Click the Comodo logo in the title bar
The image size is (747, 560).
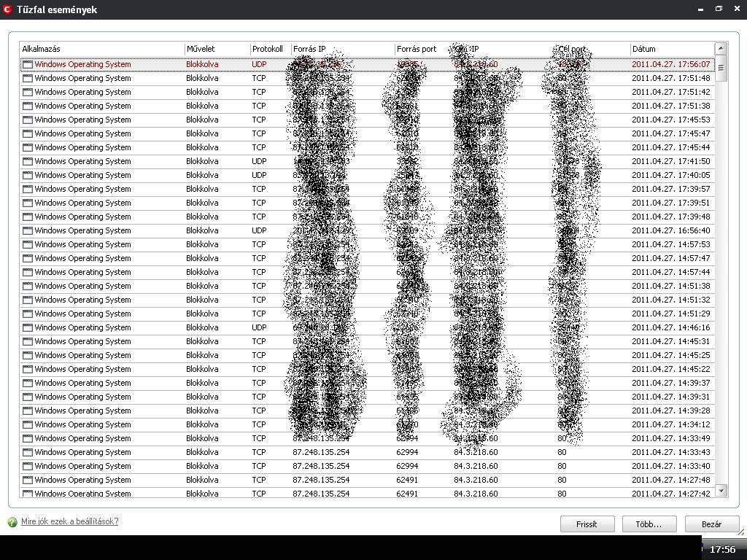pos(7,9)
